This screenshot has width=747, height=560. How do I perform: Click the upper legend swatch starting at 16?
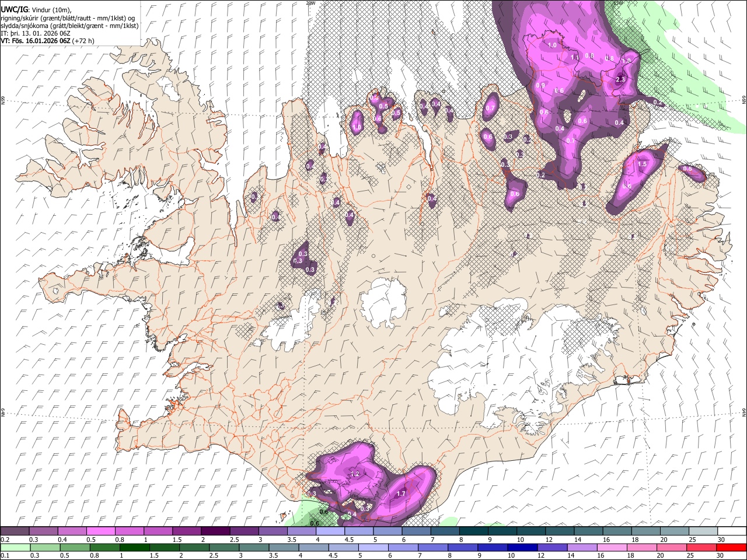pyautogui.click(x=617, y=531)
